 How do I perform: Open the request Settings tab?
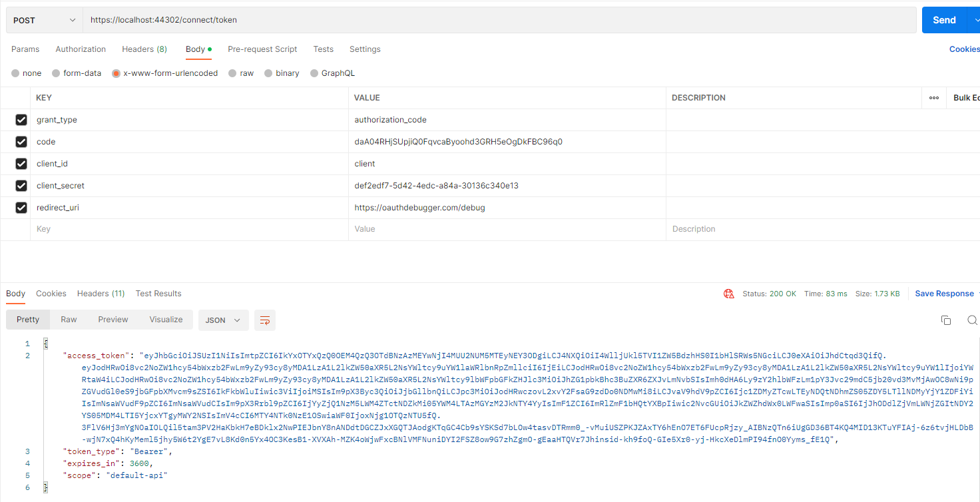(365, 49)
